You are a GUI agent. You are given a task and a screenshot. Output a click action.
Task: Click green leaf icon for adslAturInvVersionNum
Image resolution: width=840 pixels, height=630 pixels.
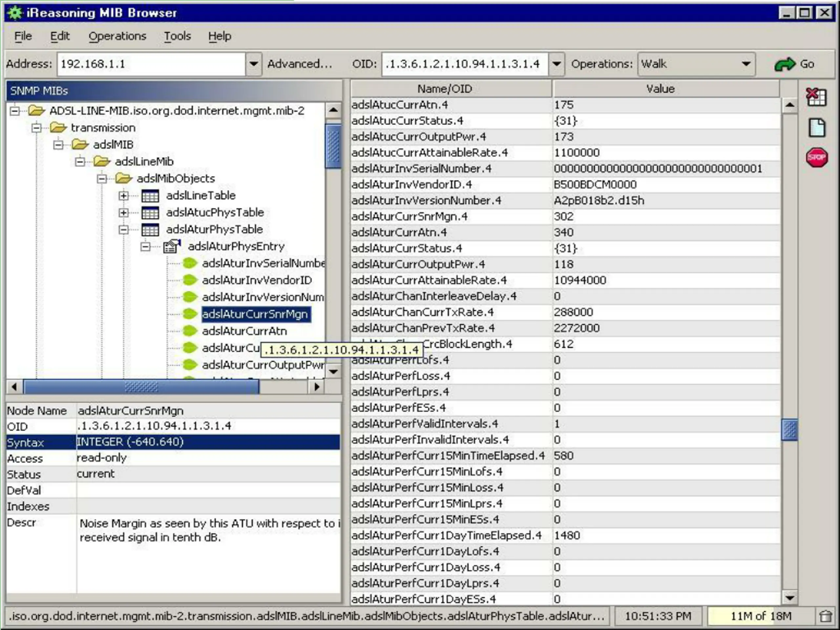pos(190,297)
